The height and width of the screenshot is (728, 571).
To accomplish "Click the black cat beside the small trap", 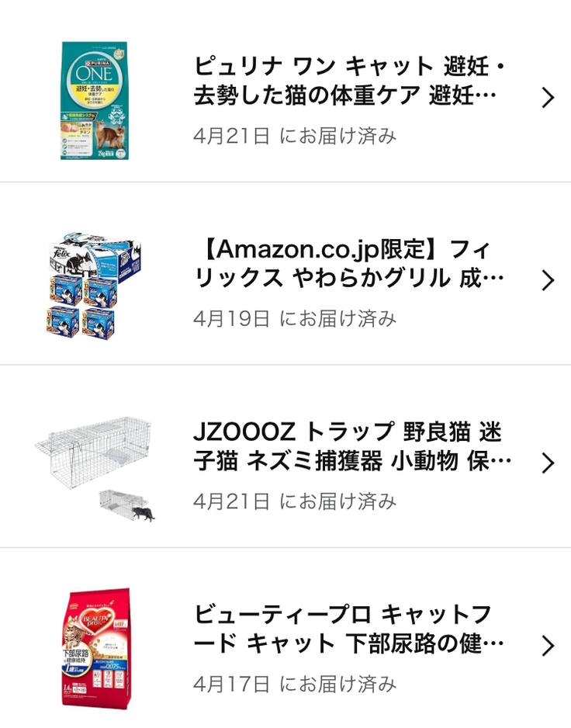I will 144,512.
